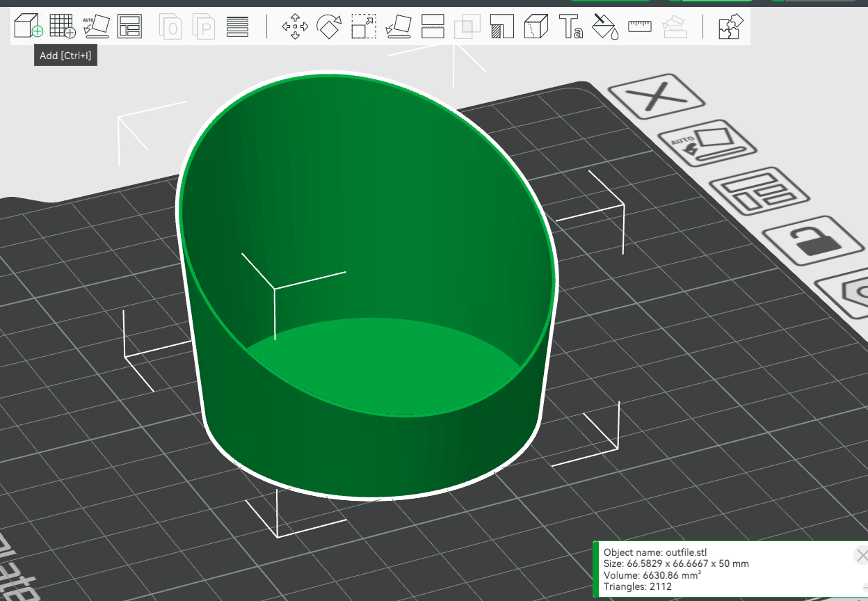The image size is (868, 601).
Task: Select the Support Painting tool
Action: pos(501,26)
